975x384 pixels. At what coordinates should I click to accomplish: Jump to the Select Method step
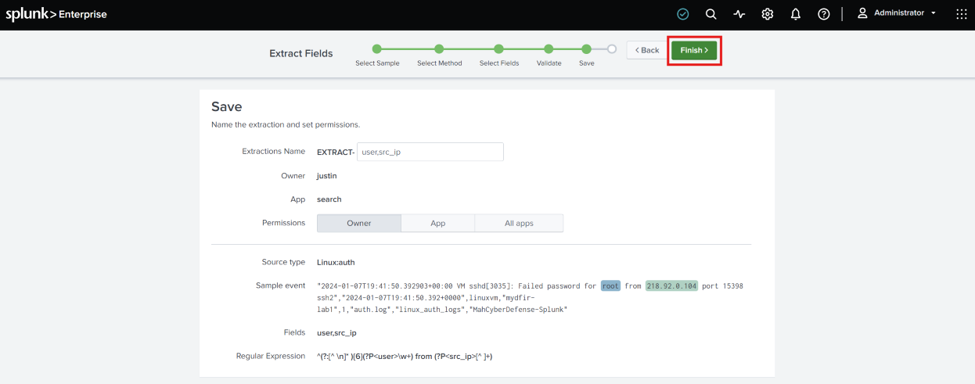click(439, 49)
